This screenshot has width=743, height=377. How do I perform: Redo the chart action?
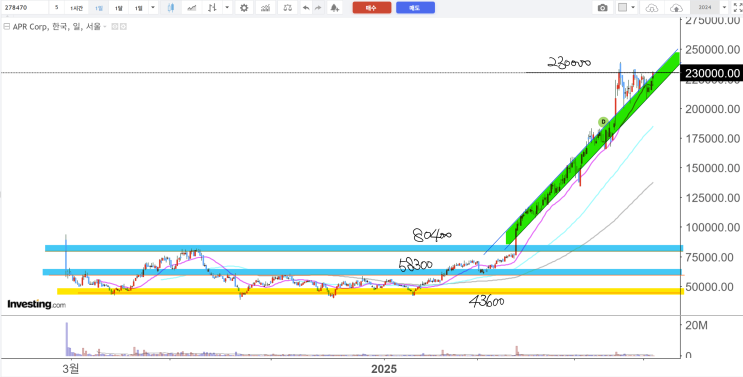(x=318, y=8)
